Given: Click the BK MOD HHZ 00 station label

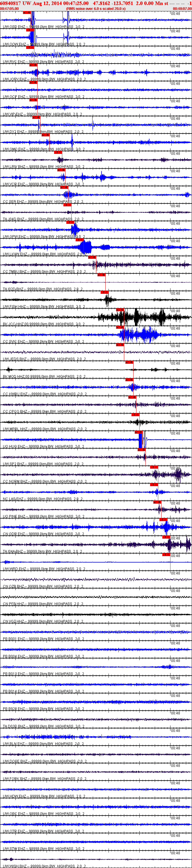Looking at the screenshot, I should click(x=44, y=377).
